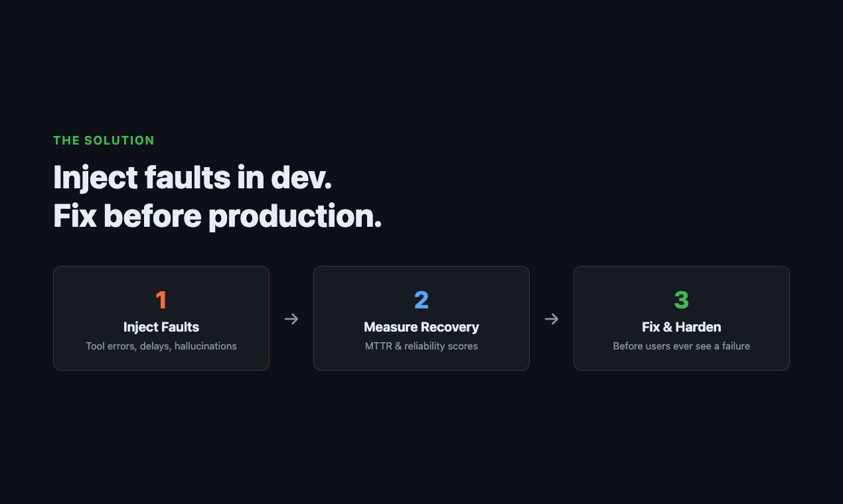
Task: Click the green THE SOLUTION label
Action: pyautogui.click(x=104, y=141)
